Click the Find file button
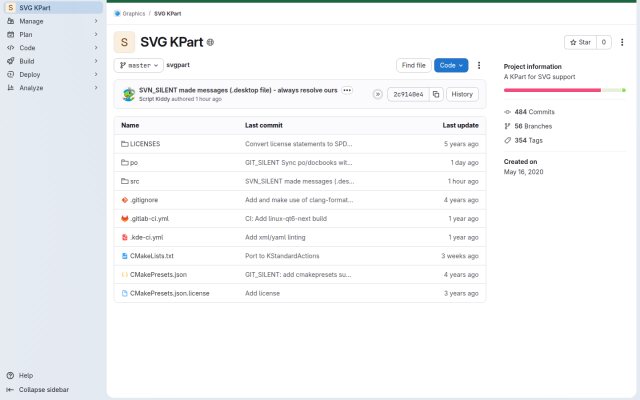This screenshot has height=400, width=640. 413,65
